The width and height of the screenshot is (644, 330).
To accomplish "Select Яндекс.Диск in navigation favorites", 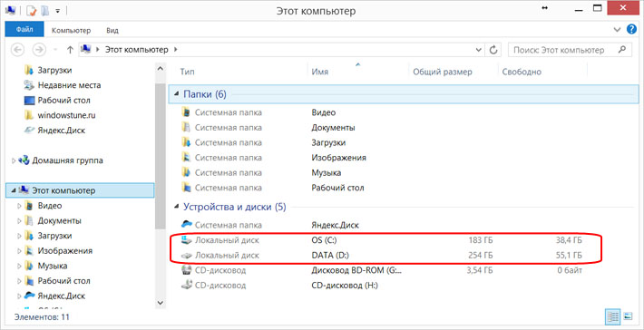I will [x=61, y=131].
